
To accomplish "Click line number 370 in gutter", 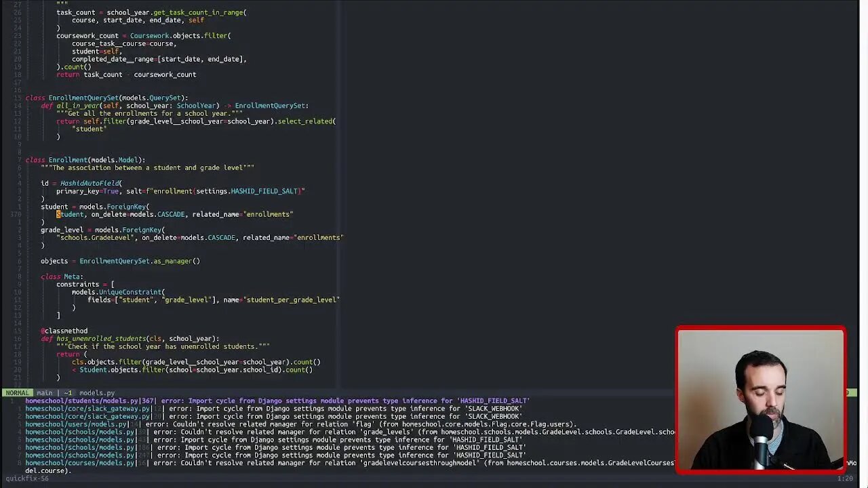I will [x=16, y=214].
